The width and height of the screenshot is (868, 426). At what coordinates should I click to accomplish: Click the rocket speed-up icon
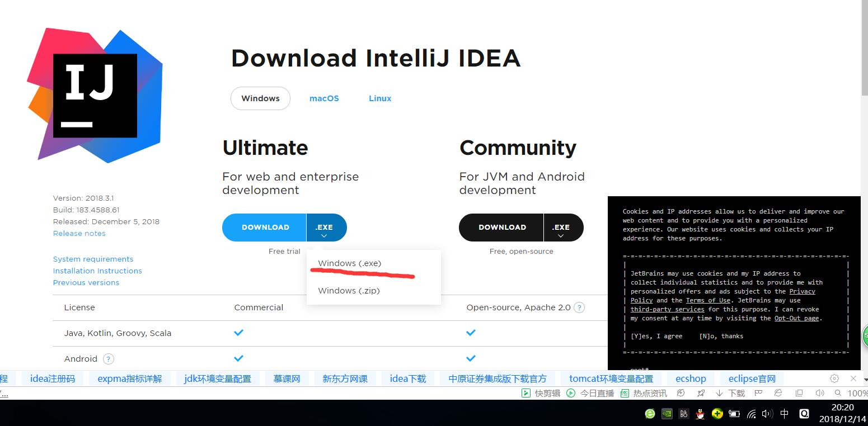click(x=701, y=393)
